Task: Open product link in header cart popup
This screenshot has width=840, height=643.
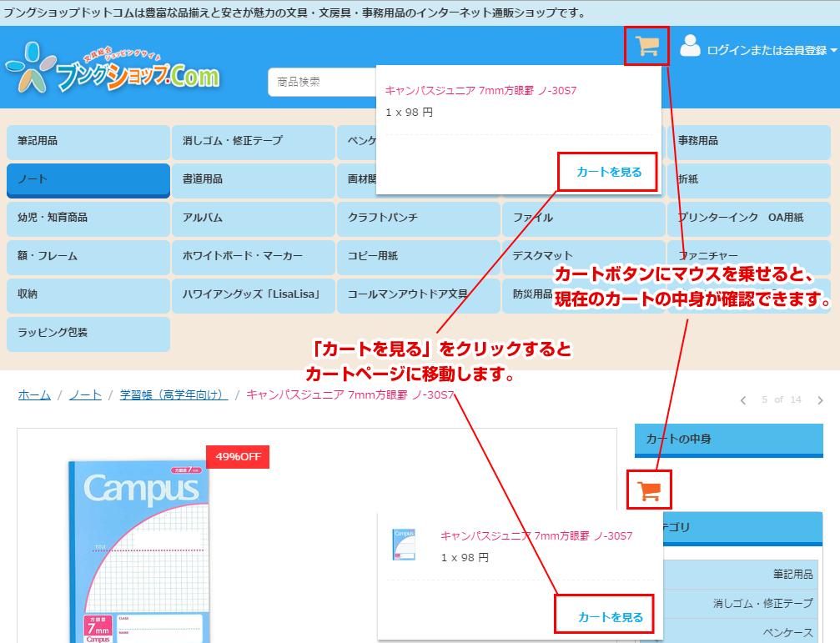Action: click(480, 90)
